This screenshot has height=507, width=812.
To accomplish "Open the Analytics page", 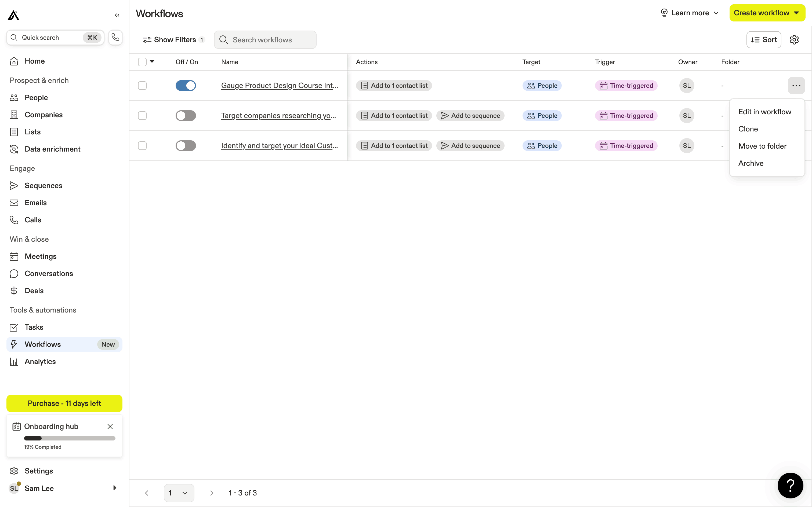I will (x=40, y=362).
